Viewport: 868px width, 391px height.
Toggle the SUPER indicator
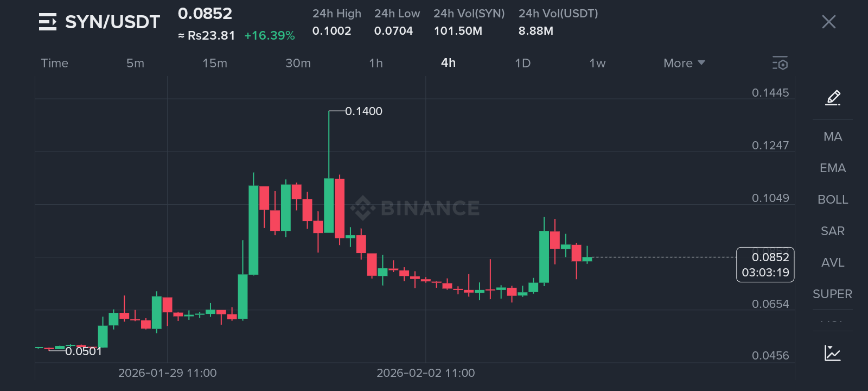pos(833,294)
